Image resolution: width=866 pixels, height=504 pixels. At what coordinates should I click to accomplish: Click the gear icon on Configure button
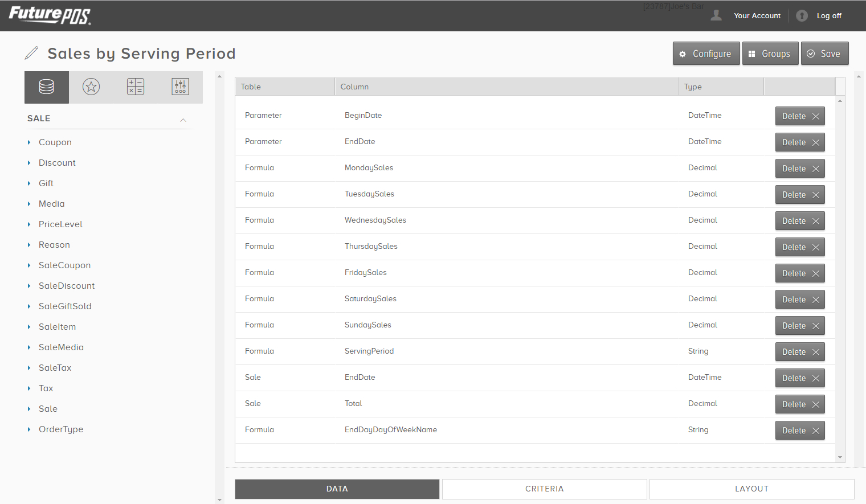point(683,54)
